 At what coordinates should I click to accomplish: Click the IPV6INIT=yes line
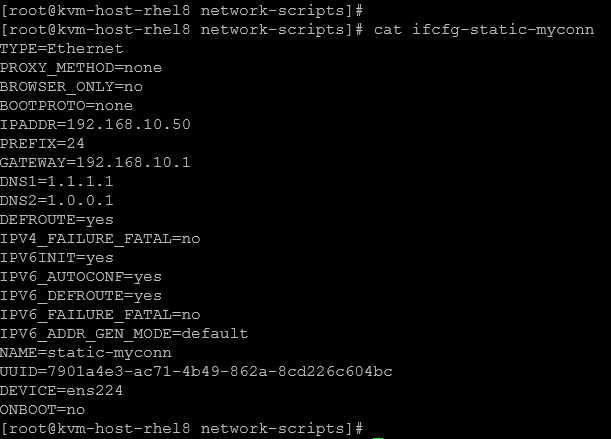coord(57,257)
